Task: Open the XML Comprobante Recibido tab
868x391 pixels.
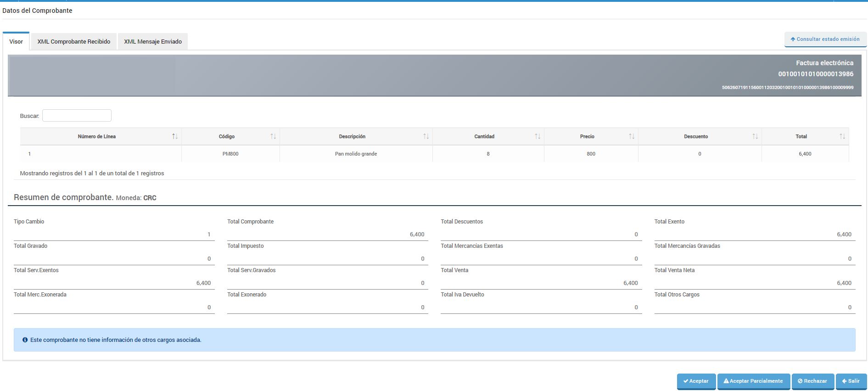Action: (73, 41)
